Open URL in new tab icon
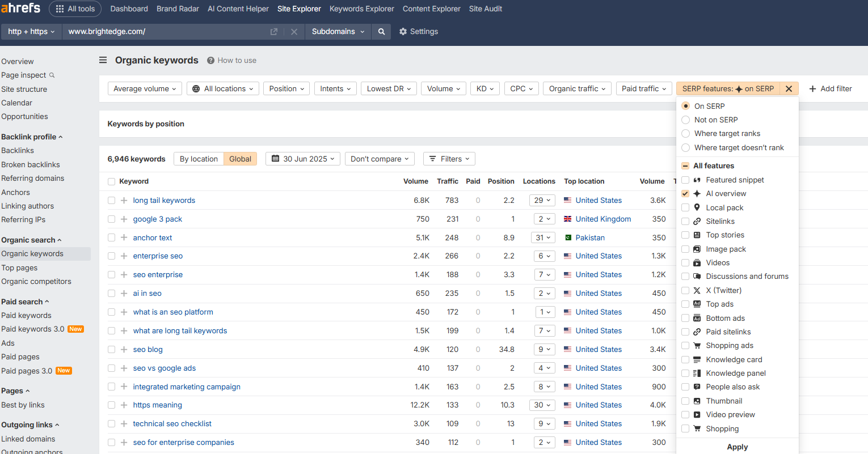 [x=274, y=32]
